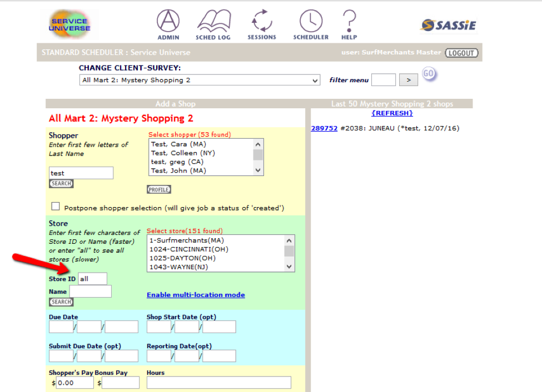The image size is (542, 392).
Task: Click the Service Universe logo
Action: coord(69,24)
